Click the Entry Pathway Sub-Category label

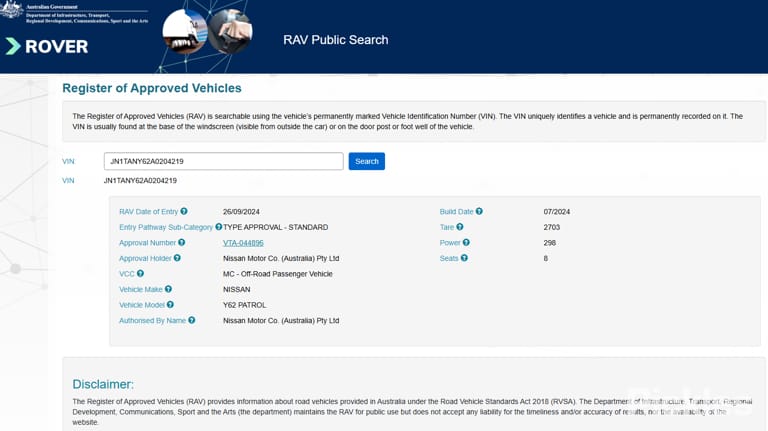(x=166, y=227)
